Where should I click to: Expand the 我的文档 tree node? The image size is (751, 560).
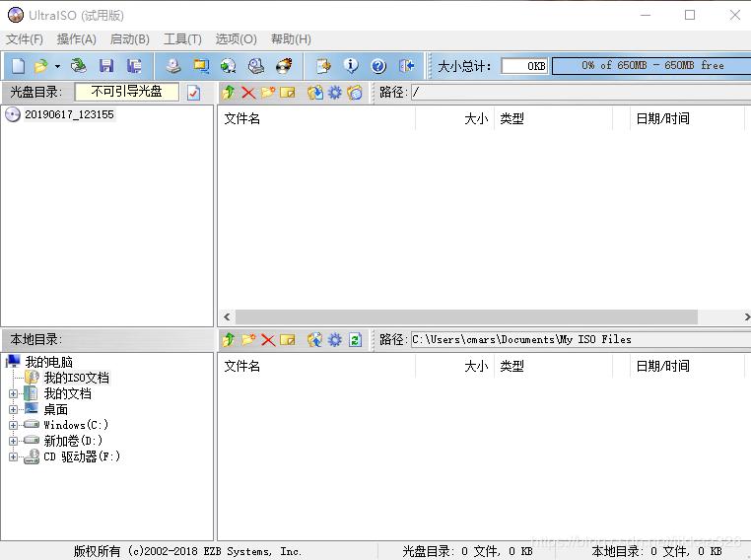point(13,393)
